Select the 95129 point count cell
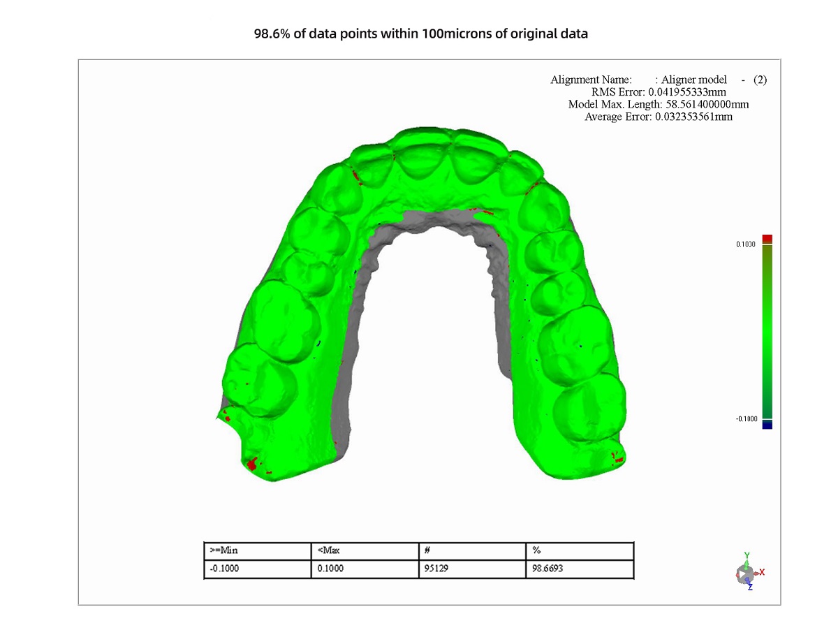 [437, 569]
